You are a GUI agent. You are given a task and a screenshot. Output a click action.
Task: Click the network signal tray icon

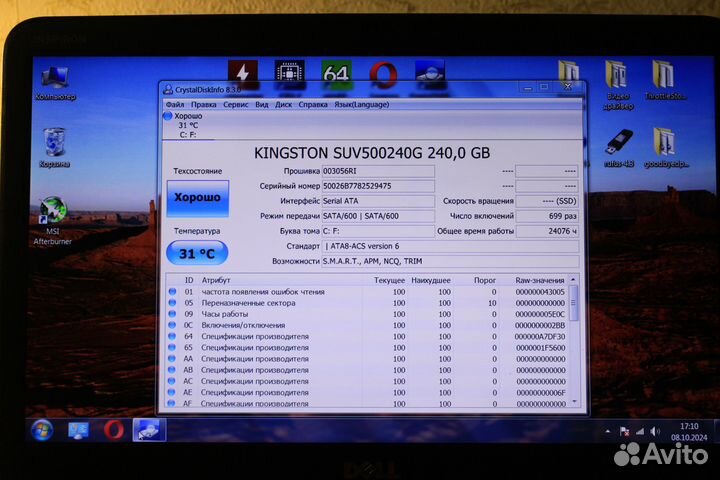(640, 431)
